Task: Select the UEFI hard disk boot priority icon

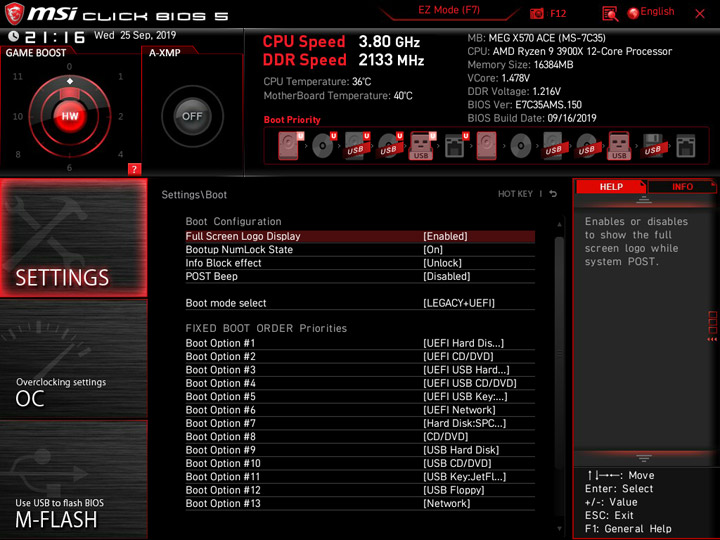Action: click(x=291, y=146)
